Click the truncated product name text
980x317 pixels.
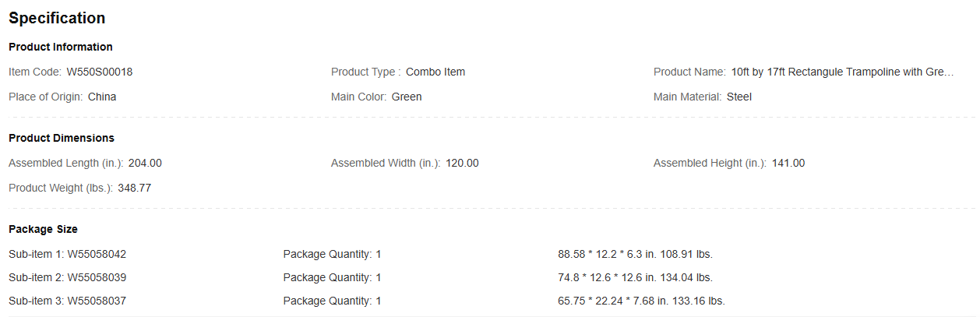[842, 72]
